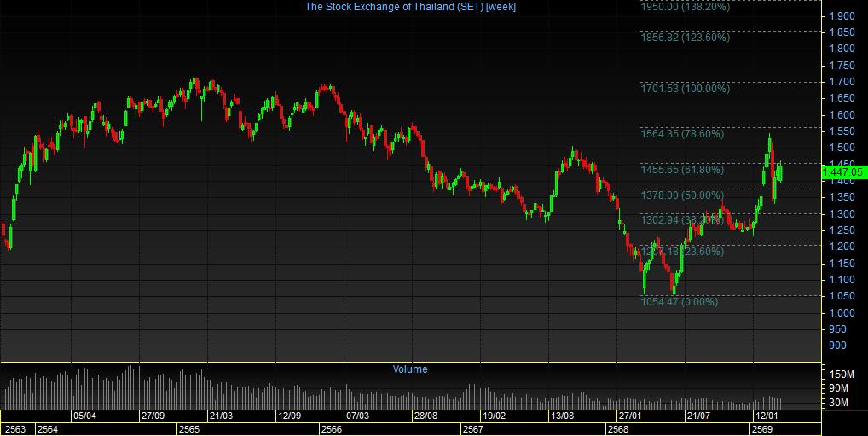
Task: Select the 13/08 date marker
Action: click(x=562, y=416)
